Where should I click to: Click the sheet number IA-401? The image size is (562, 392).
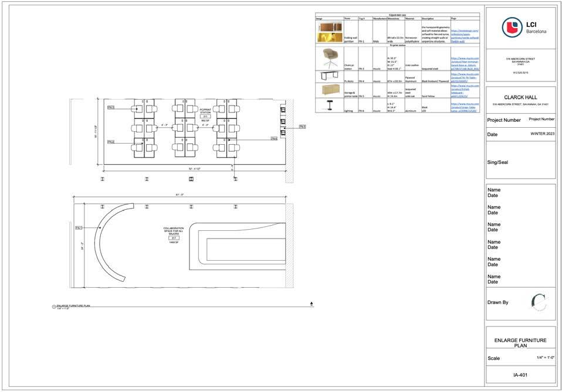point(520,375)
